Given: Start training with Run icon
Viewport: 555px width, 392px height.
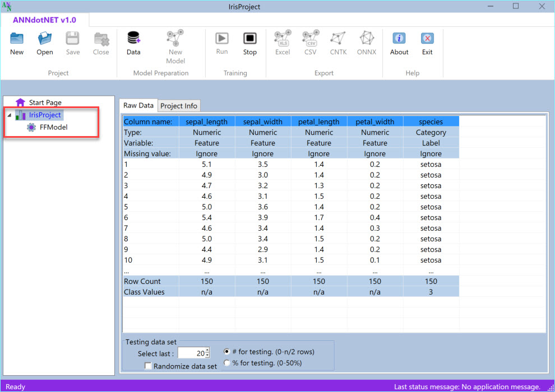Looking at the screenshot, I should pyautogui.click(x=222, y=38).
